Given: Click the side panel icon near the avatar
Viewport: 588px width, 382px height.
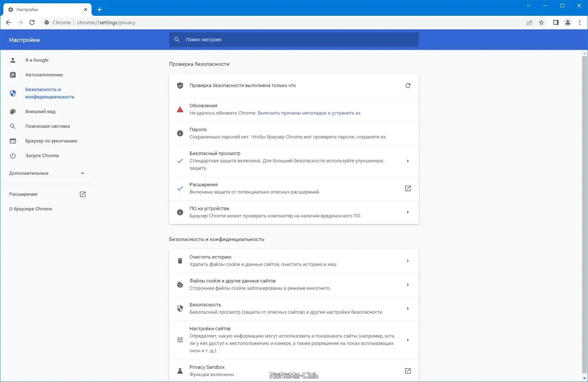Looking at the screenshot, I should point(555,22).
